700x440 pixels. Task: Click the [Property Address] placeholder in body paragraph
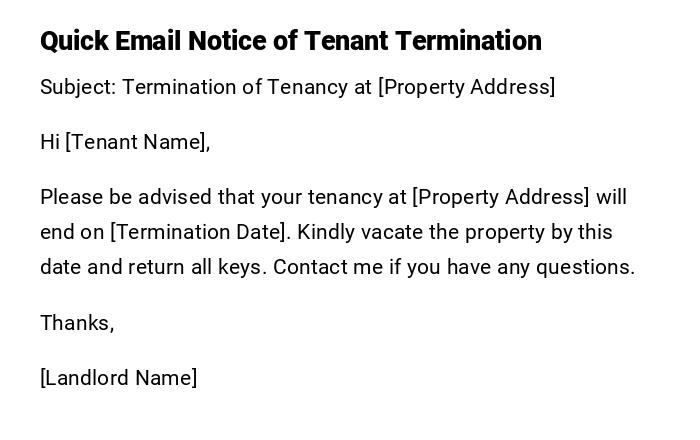click(x=500, y=197)
